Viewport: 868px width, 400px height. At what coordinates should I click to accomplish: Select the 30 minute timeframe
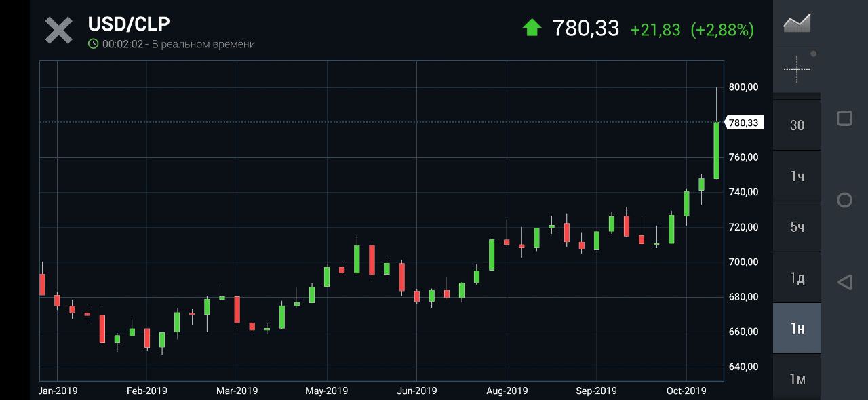click(797, 125)
